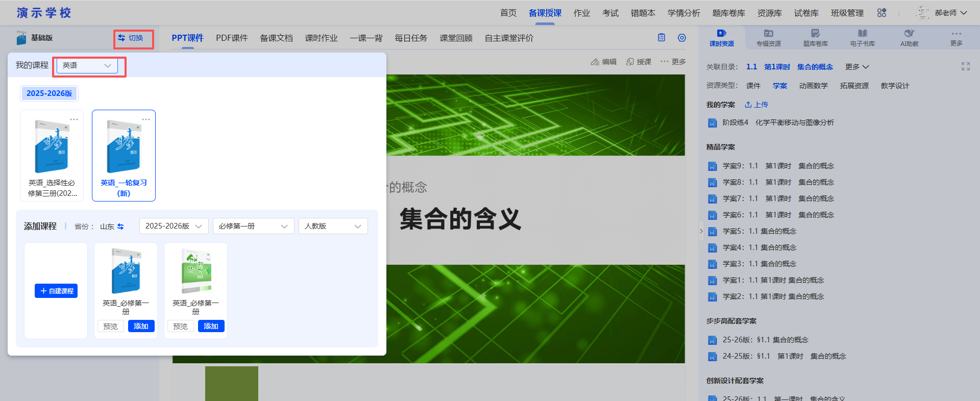Click the 自建课程 button

point(56,291)
